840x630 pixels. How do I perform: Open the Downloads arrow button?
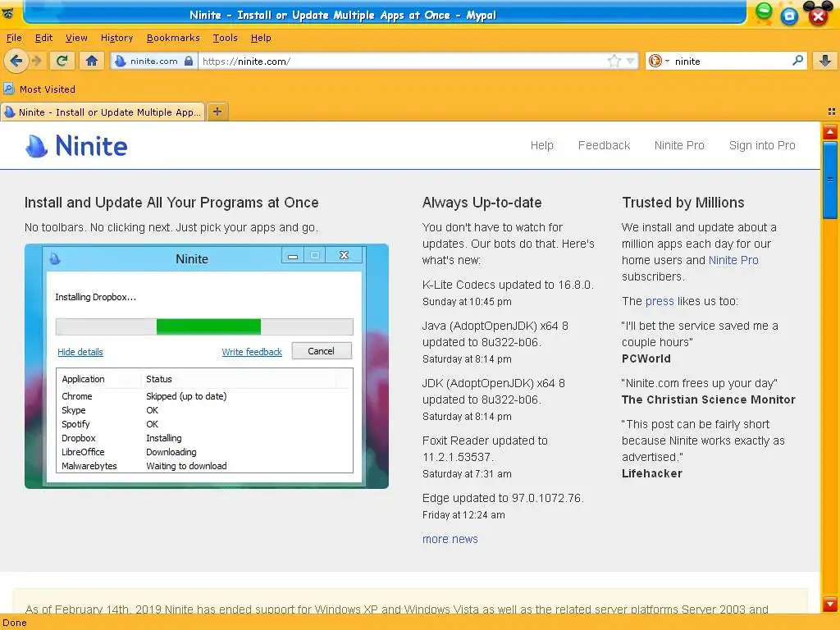(825, 61)
